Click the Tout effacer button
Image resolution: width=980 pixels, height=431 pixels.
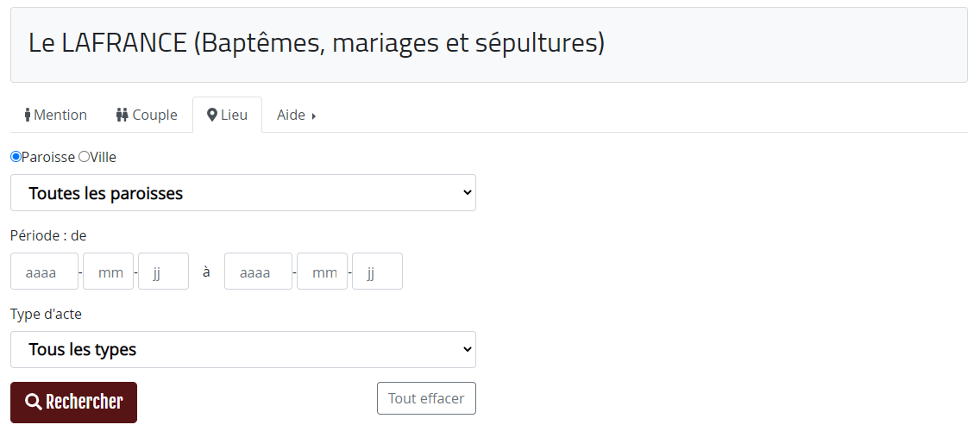[426, 398]
